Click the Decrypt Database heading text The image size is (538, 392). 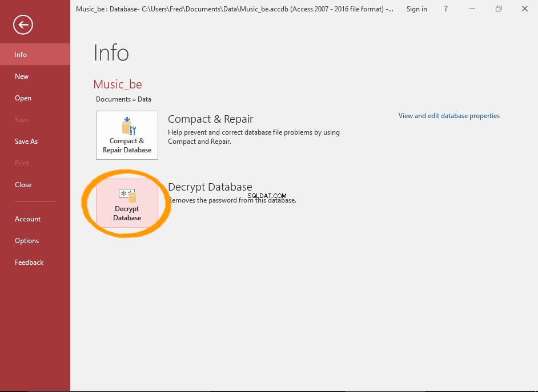tap(210, 187)
